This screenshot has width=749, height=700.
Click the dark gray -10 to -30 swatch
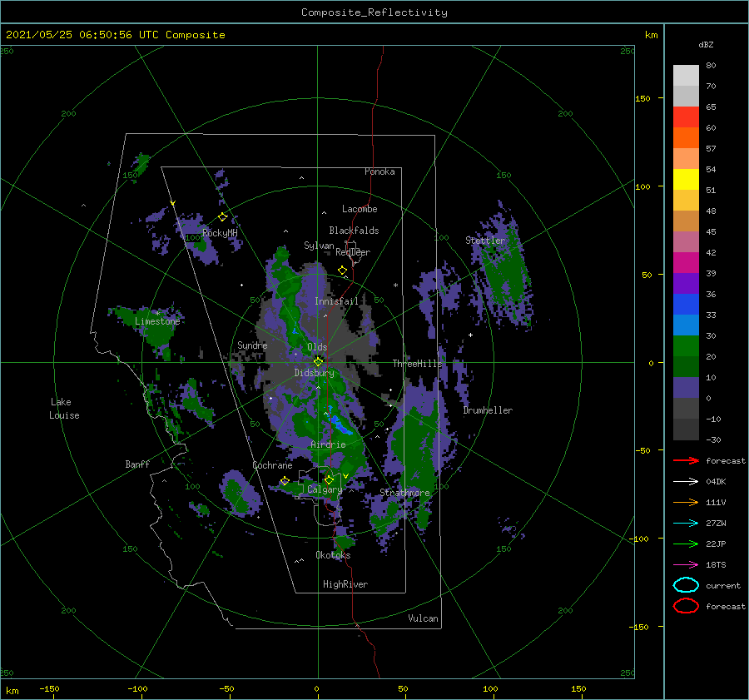point(686,429)
